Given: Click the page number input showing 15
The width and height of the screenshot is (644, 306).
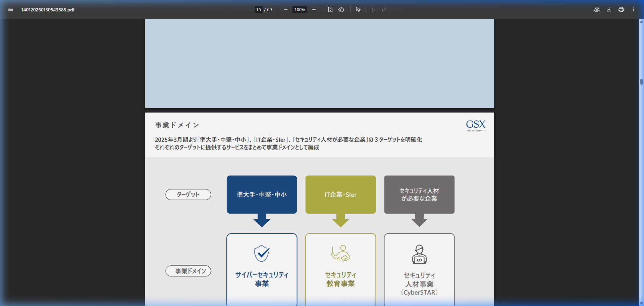Looking at the screenshot, I should pyautogui.click(x=258, y=9).
